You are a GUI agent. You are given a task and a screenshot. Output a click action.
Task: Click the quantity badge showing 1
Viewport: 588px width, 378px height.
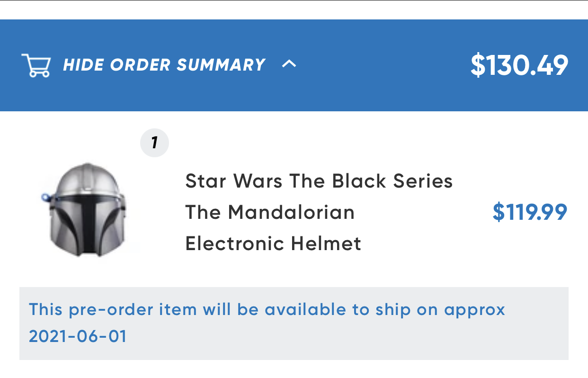(x=155, y=143)
